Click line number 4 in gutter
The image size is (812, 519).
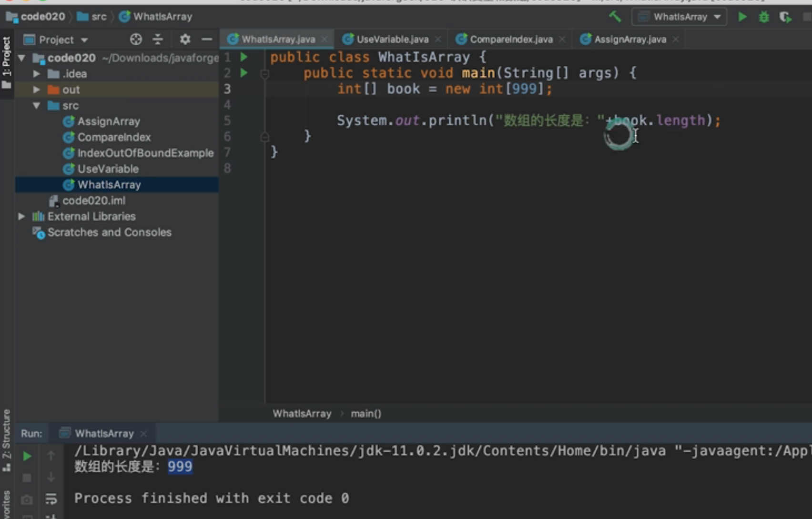click(x=227, y=105)
